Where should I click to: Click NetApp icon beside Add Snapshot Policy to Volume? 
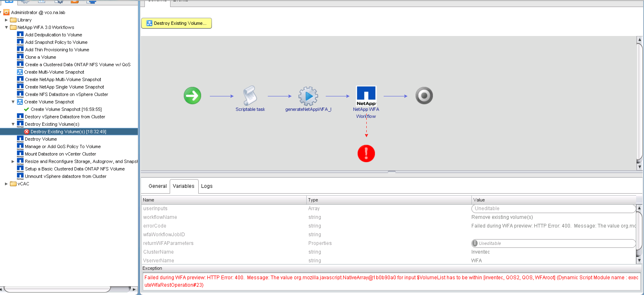[x=20, y=42]
